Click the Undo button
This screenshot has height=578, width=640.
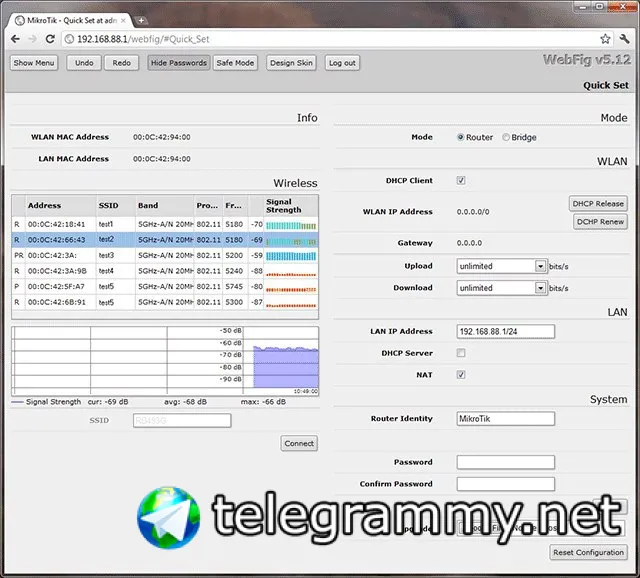pyautogui.click(x=84, y=63)
